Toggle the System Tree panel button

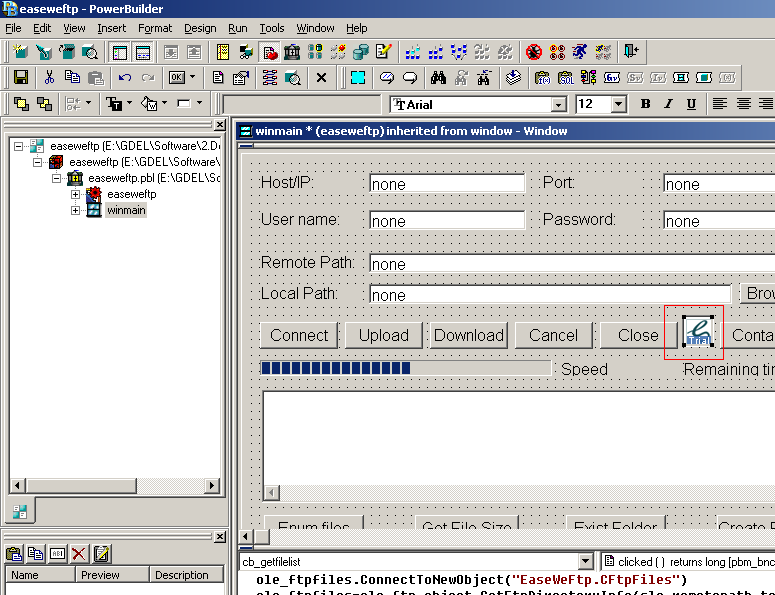click(x=120, y=52)
